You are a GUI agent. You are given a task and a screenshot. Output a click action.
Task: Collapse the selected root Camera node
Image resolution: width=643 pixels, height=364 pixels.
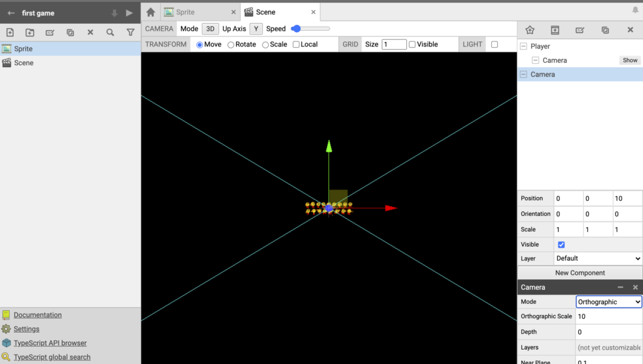[524, 74]
